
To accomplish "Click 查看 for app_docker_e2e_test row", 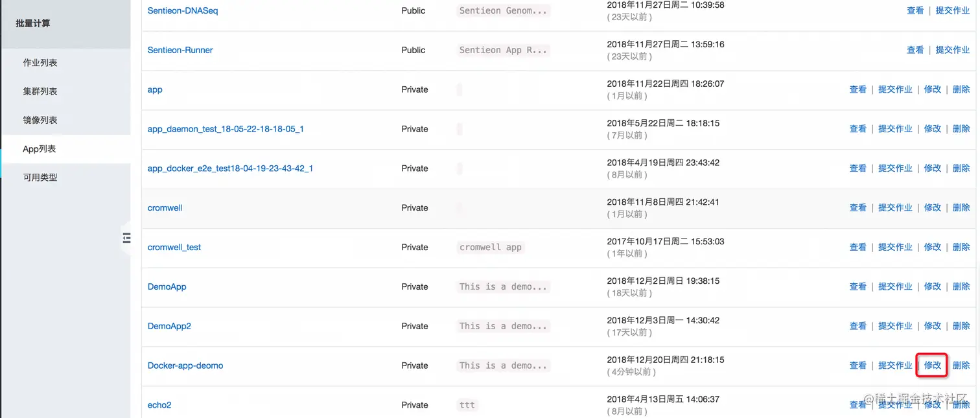I will (x=858, y=168).
